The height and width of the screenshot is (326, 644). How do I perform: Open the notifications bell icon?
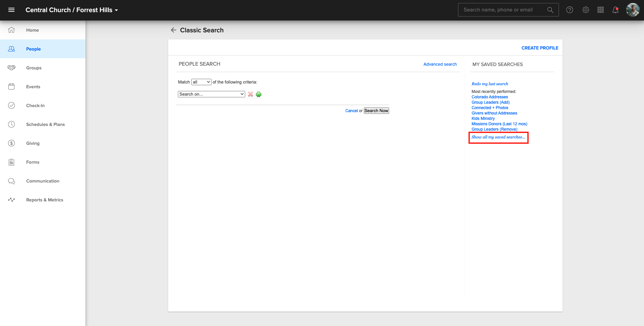pyautogui.click(x=615, y=10)
